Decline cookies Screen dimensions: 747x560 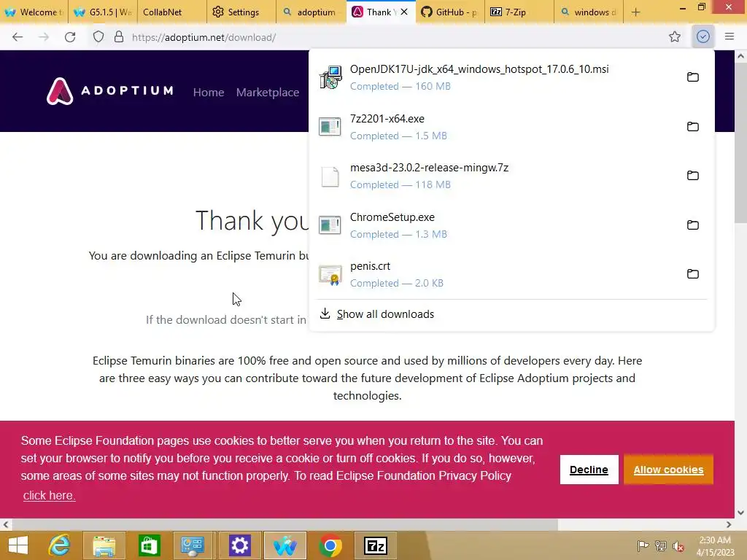click(x=589, y=470)
